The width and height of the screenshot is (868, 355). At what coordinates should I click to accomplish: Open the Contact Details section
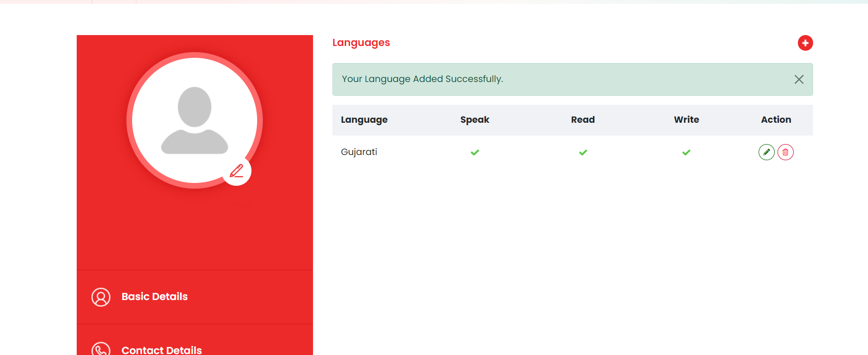click(x=161, y=350)
